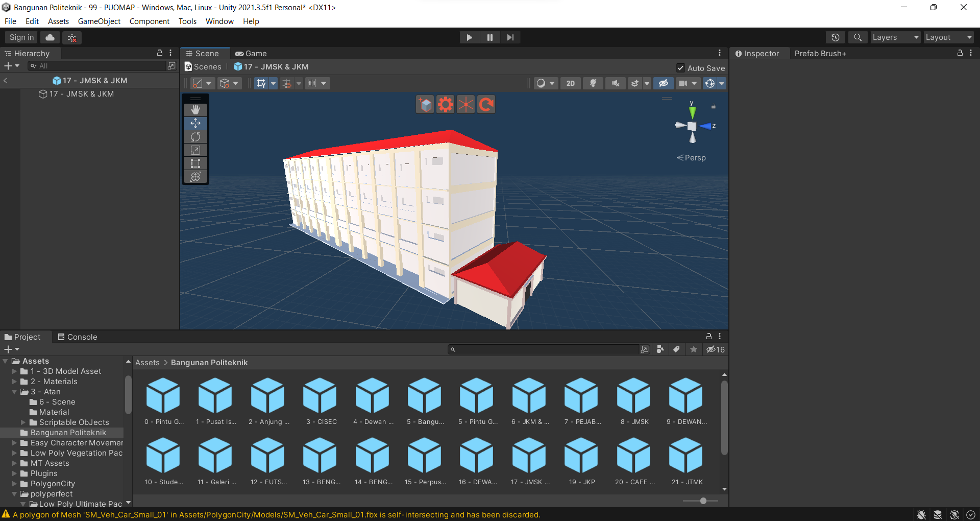Click the Play button
The image size is (980, 521).
coord(469,37)
